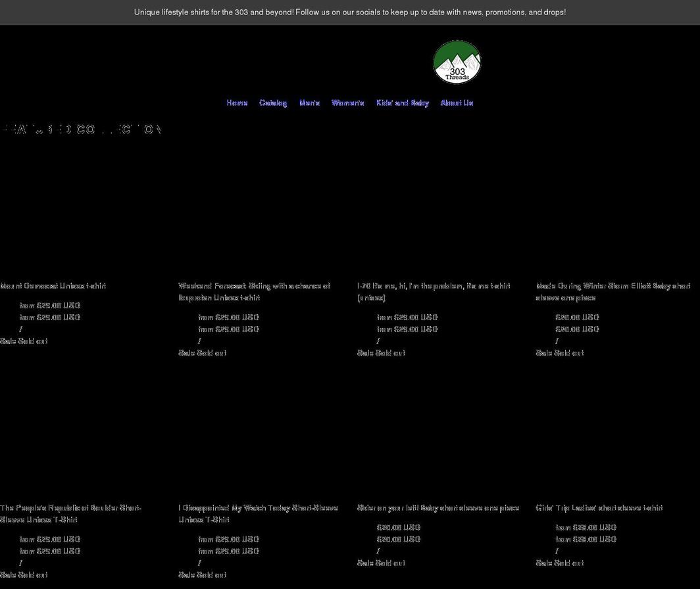The width and height of the screenshot is (700, 589).
Task: Open Girls' Trip Ladies' t-shirt product
Action: (599, 507)
